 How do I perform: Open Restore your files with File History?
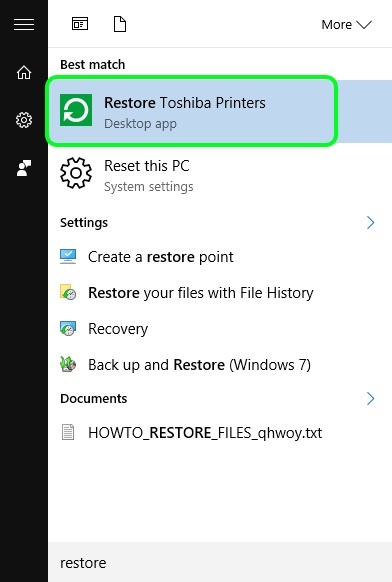click(x=220, y=293)
